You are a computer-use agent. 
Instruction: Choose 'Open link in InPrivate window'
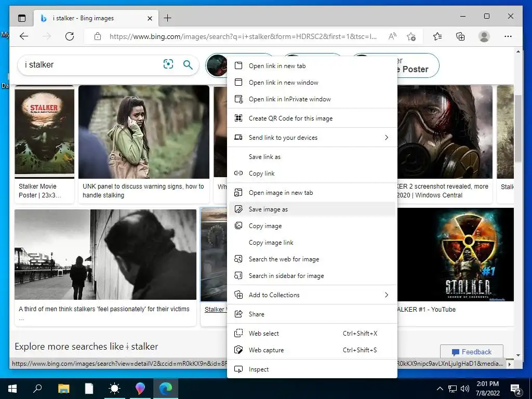point(312,99)
